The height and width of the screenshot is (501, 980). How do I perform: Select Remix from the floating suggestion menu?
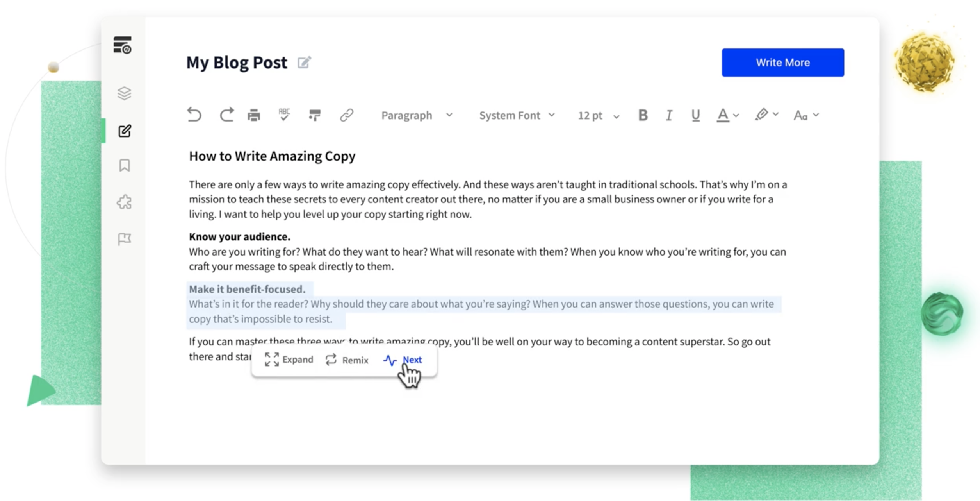tap(346, 360)
